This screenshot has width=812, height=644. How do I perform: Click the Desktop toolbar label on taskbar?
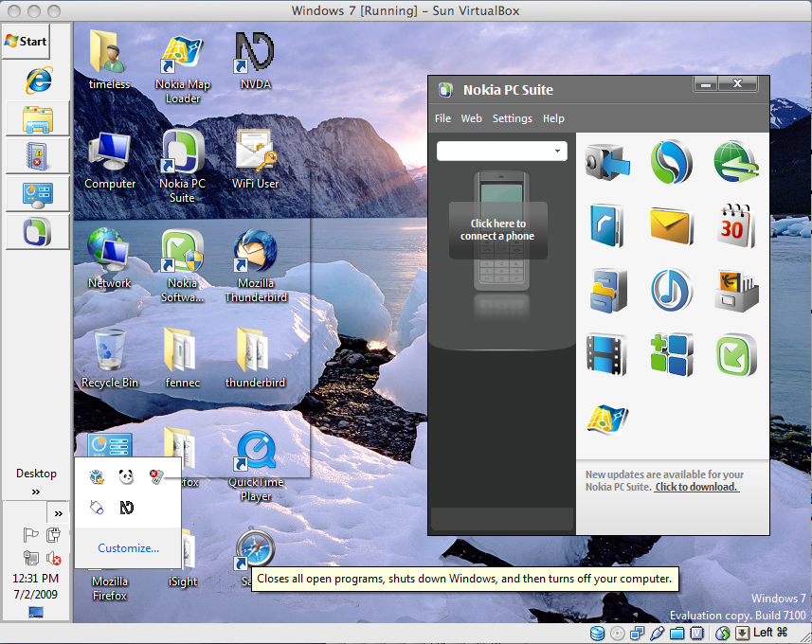tap(36, 474)
